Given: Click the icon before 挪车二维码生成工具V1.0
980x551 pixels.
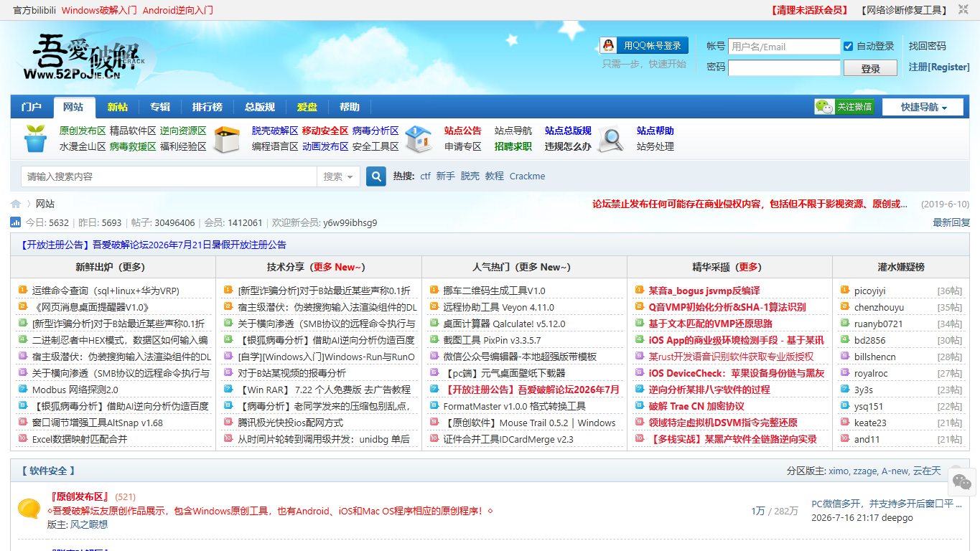Looking at the screenshot, I should [434, 291].
